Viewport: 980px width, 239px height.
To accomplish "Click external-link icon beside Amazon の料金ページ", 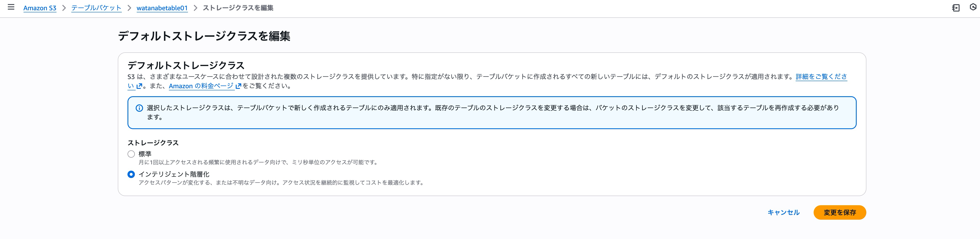I will (239, 86).
